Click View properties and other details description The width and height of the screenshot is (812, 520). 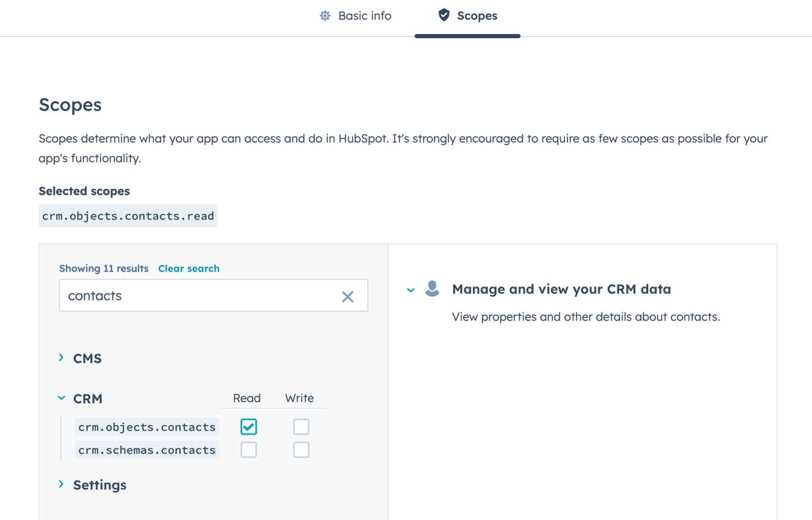(586, 317)
